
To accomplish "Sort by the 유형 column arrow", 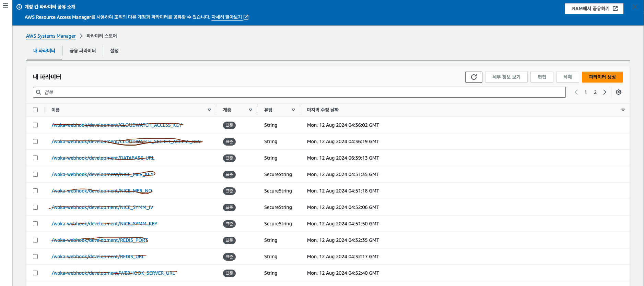I will 293,110.
